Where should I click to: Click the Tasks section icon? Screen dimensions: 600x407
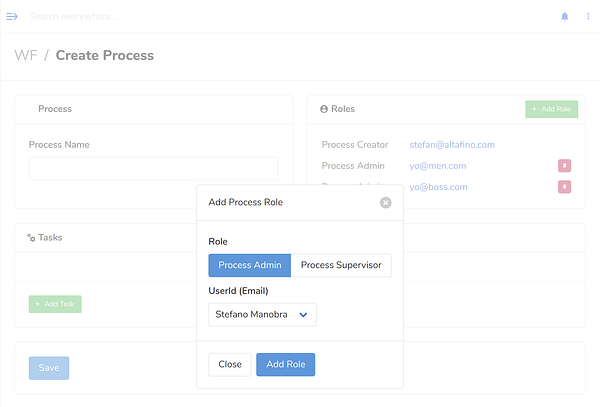tap(31, 238)
